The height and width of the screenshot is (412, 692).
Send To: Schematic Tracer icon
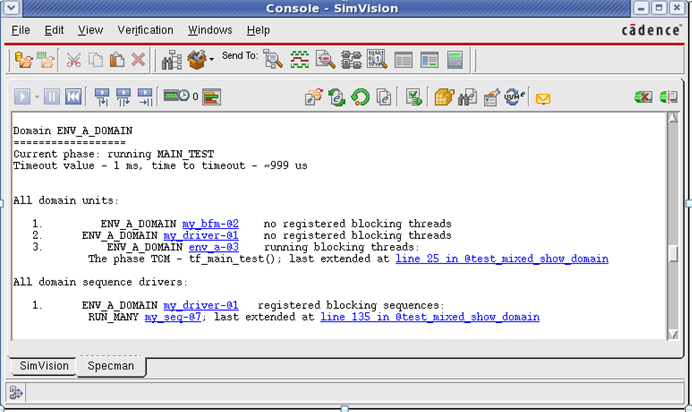[x=351, y=60]
